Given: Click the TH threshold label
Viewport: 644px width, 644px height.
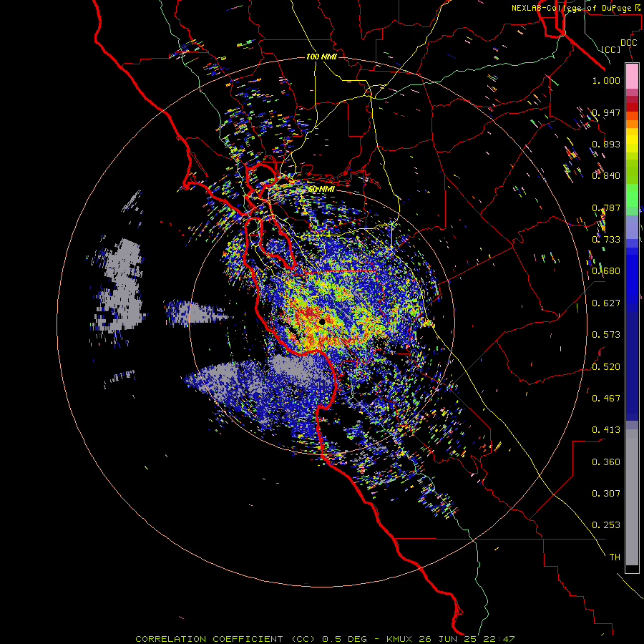Looking at the screenshot, I should 615,557.
